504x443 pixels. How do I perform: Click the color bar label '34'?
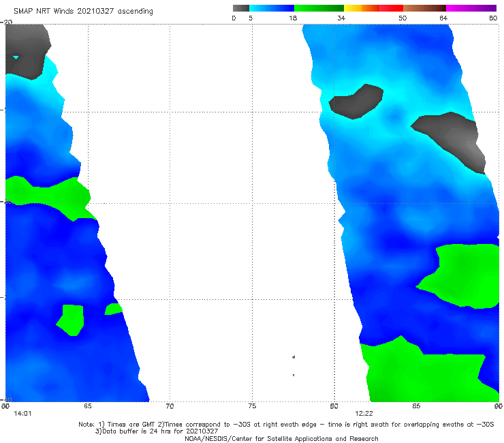[x=341, y=18]
